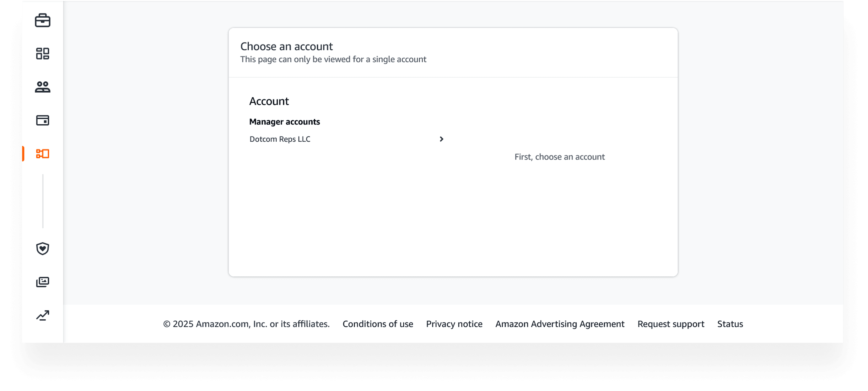Screen dimensions: 868x391
Task: Click the copyright 2025 Amazon.com text
Action: click(x=246, y=324)
